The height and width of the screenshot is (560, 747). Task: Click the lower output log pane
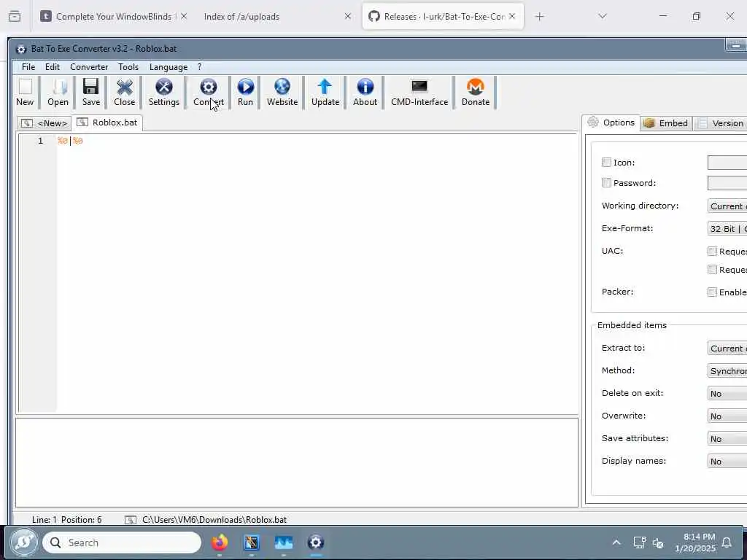297,462
